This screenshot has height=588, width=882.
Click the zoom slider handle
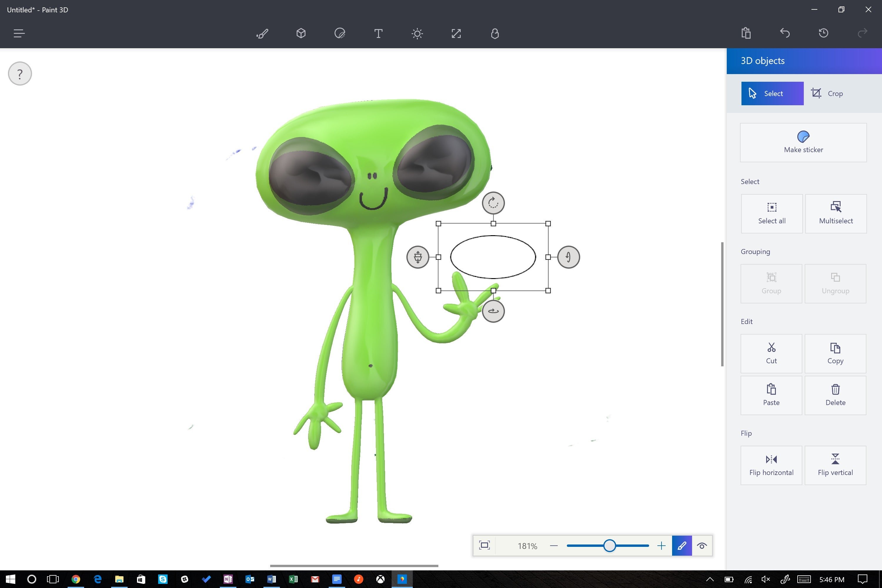(x=609, y=546)
